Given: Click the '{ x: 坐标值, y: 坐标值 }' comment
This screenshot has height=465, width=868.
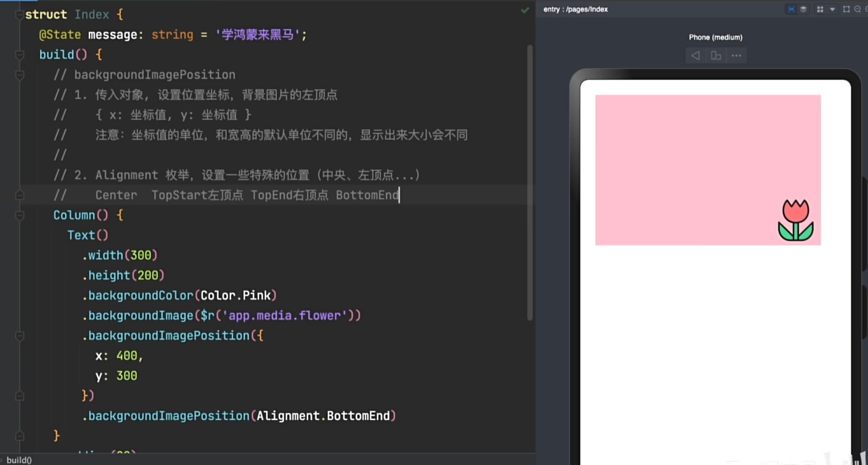Looking at the screenshot, I should click(173, 115).
